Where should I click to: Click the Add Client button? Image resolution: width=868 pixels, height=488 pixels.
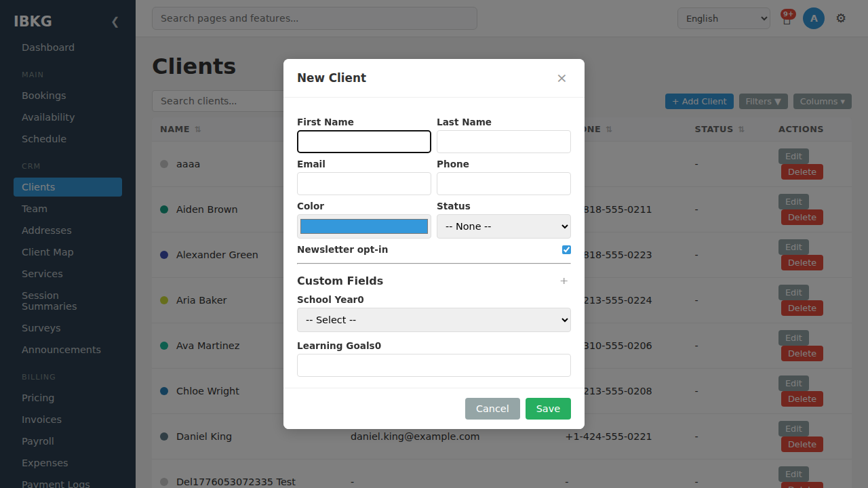coord(699,102)
